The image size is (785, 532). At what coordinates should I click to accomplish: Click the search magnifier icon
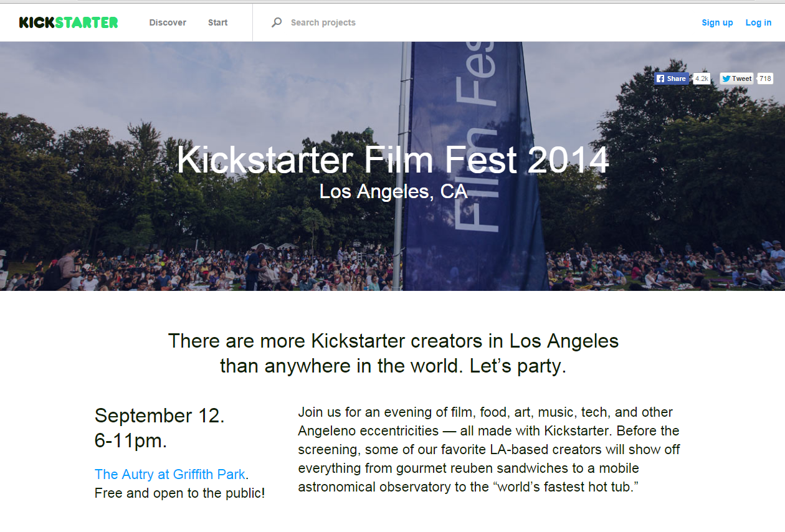[x=277, y=22]
